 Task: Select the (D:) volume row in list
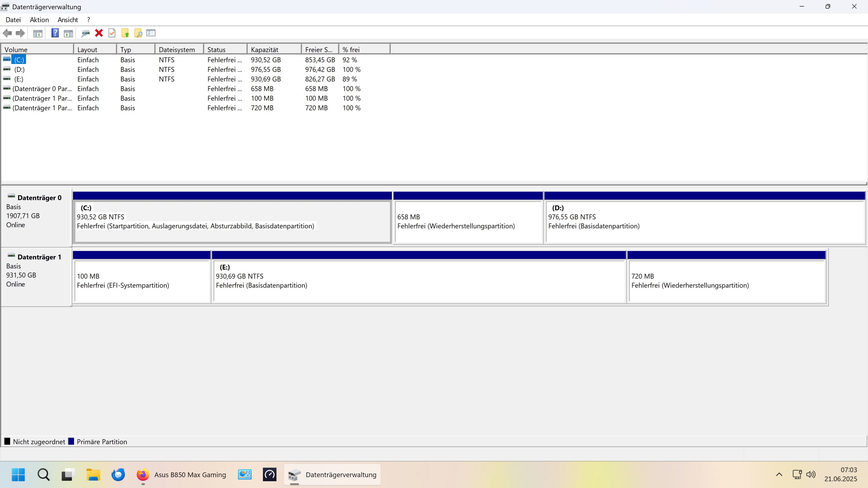click(x=19, y=69)
